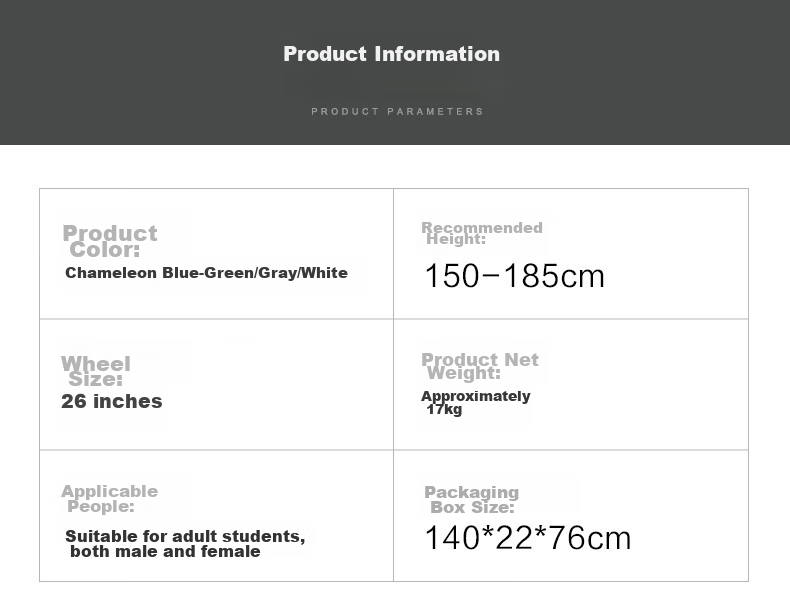Click Chameleon Blue-Green/Gray/White text
The image size is (790, 615).
tap(206, 272)
